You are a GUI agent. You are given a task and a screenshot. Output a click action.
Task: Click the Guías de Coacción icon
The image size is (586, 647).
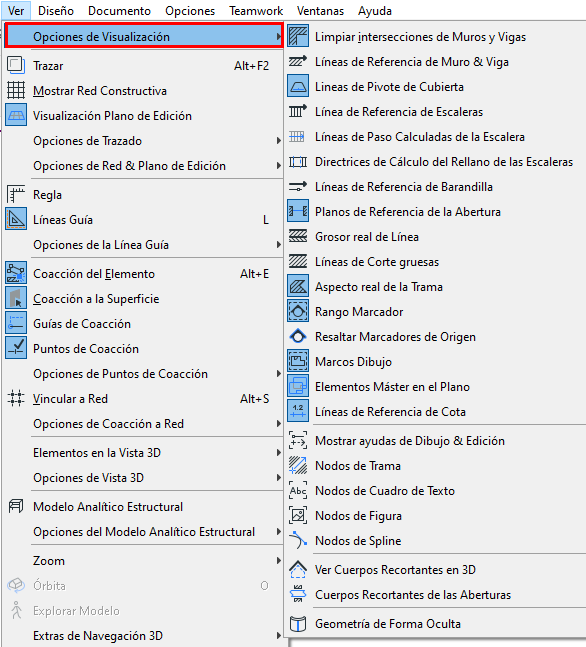[x=16, y=324]
